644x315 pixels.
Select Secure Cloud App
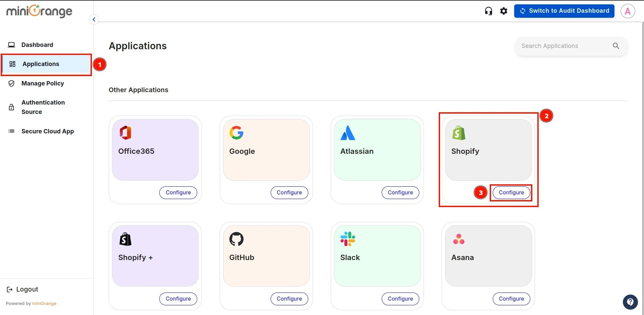click(x=47, y=131)
